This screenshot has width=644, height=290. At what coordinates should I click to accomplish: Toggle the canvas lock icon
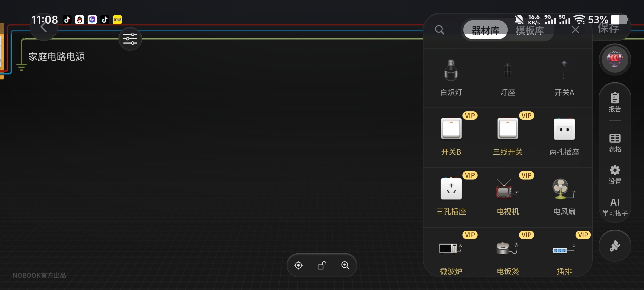(x=322, y=265)
